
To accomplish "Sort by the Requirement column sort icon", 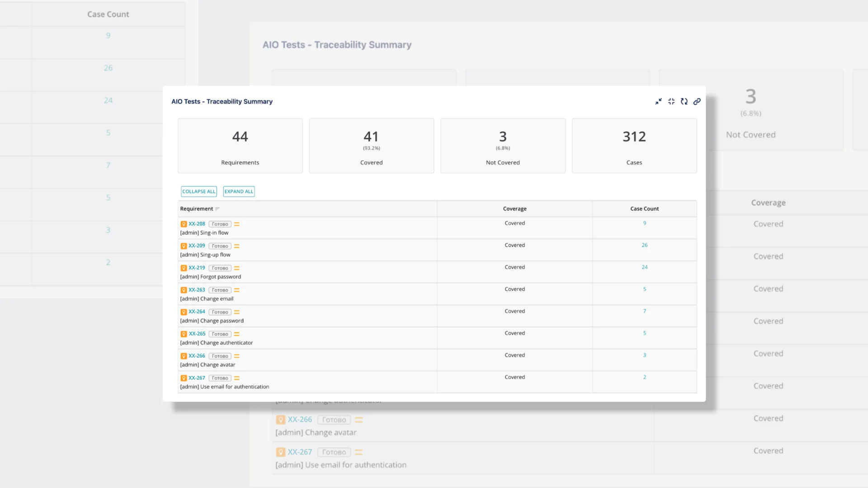I will tap(217, 209).
